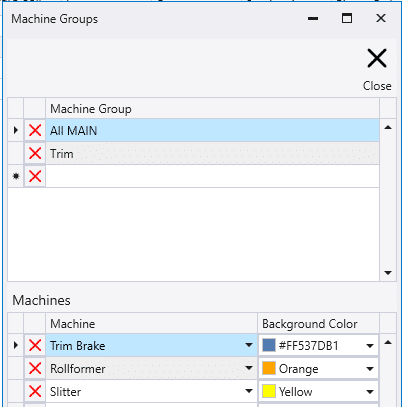Expand the #FF537DB1 color dropdown
Screen dimensions: 402x407
(x=370, y=346)
